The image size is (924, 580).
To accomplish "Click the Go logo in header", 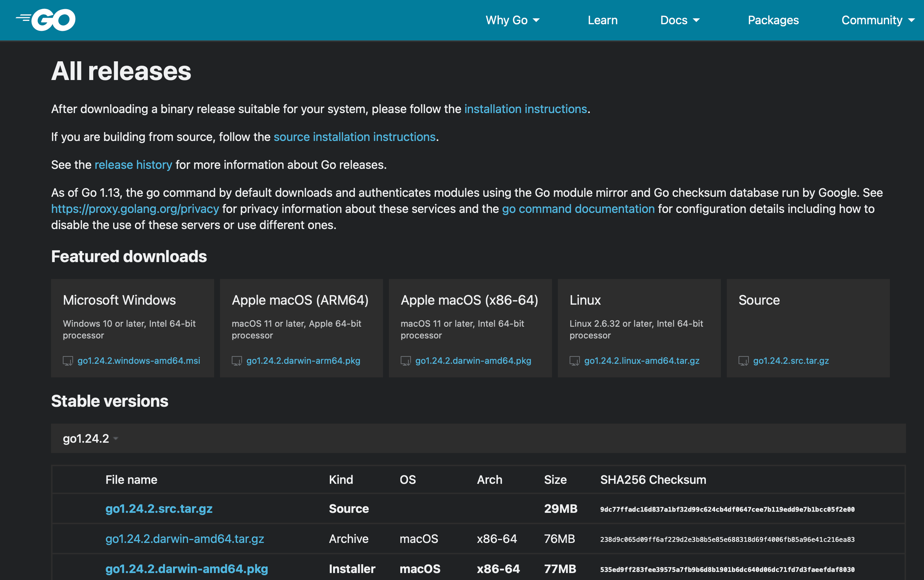I will coord(45,20).
